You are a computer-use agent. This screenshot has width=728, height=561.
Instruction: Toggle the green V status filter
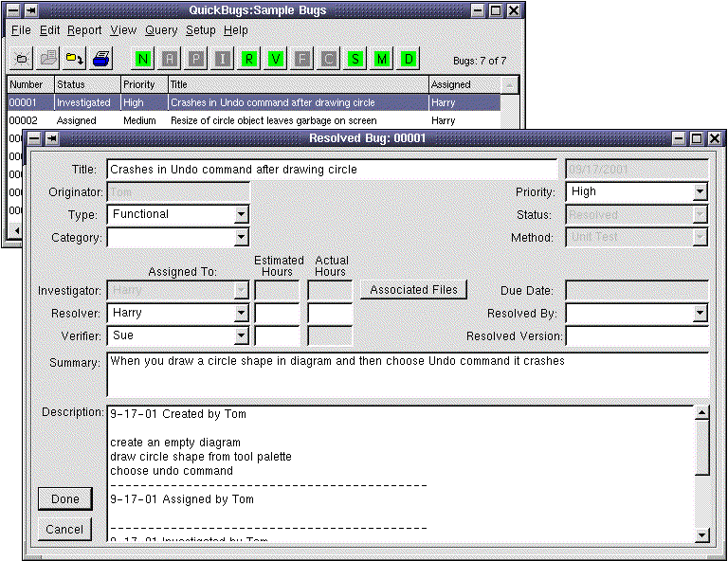click(x=276, y=59)
